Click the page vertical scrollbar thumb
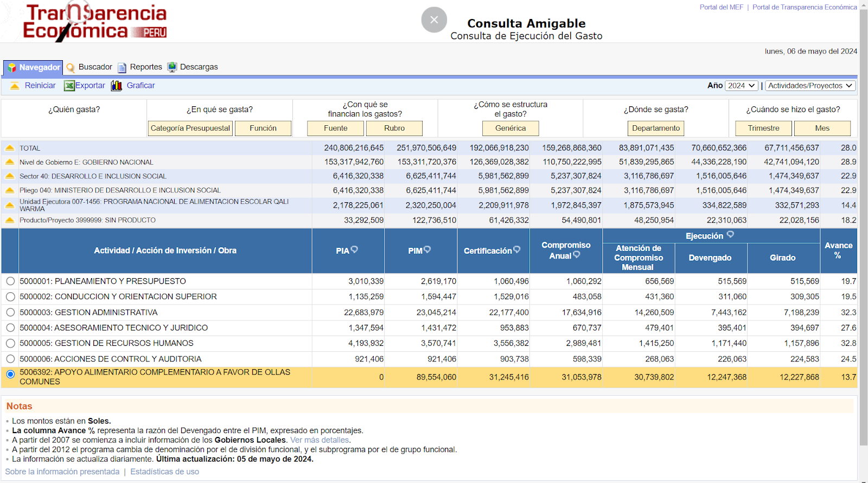Viewport: 868px width, 483px height. coord(864,228)
